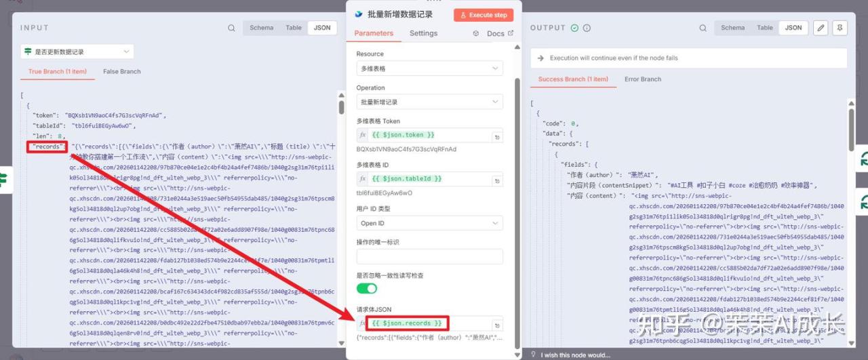
Task: Pin the output data with the pin icon
Action: (x=840, y=28)
